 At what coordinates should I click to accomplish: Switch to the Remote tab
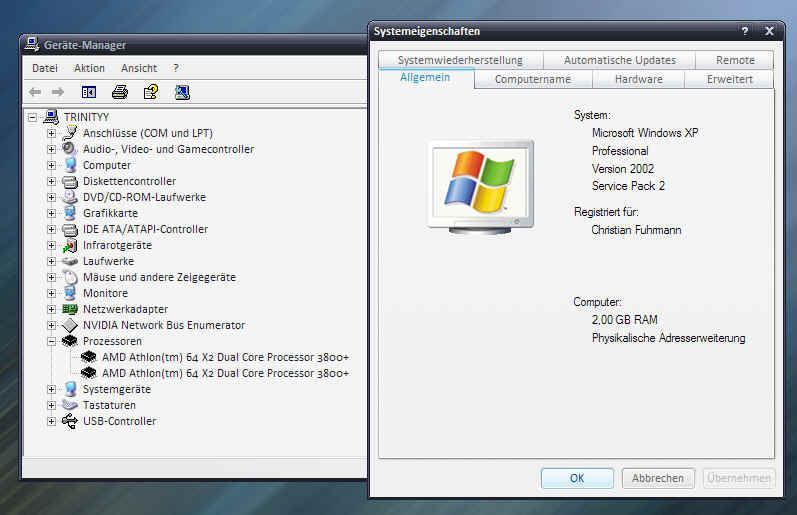click(x=735, y=60)
